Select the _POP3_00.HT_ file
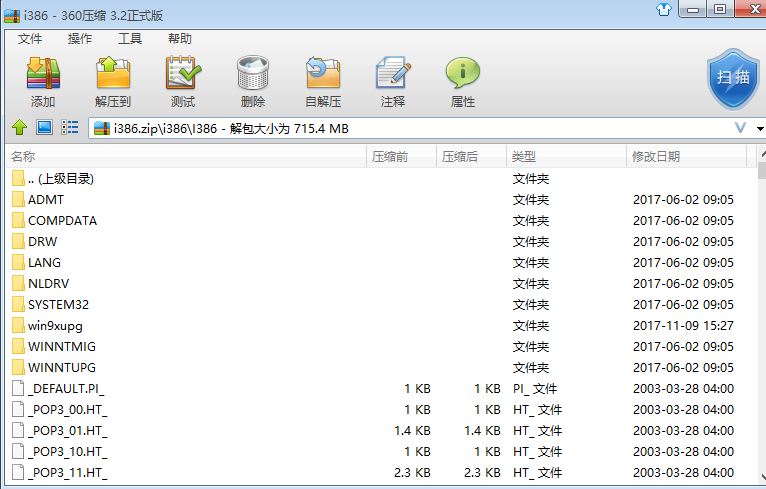The width and height of the screenshot is (766, 489). click(381, 409)
